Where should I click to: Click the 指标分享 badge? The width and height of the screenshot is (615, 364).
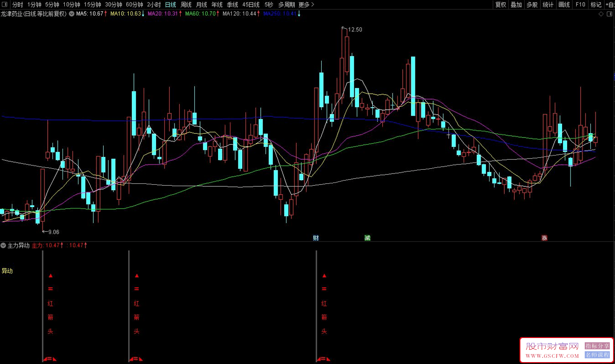[x=597, y=346]
